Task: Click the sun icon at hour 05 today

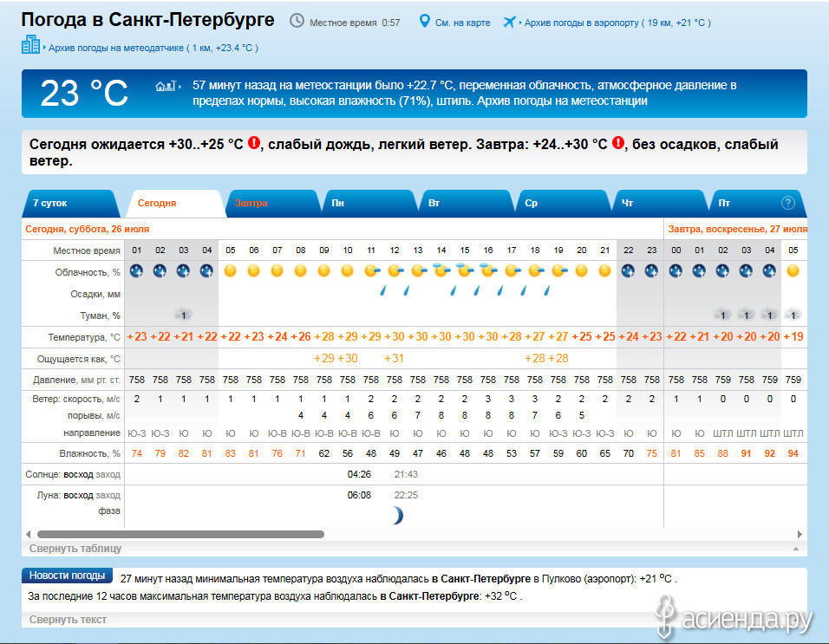Action: tap(230, 271)
